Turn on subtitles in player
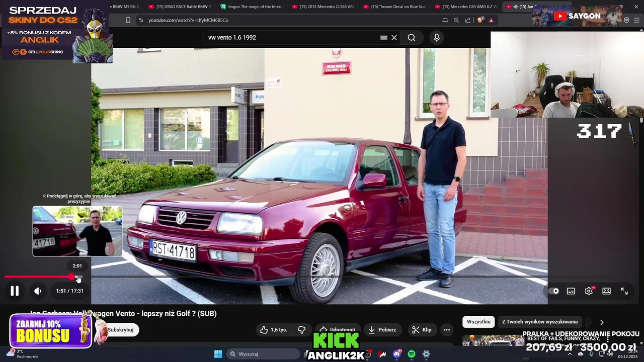Screen dimensions: 644x362 tap(571, 291)
